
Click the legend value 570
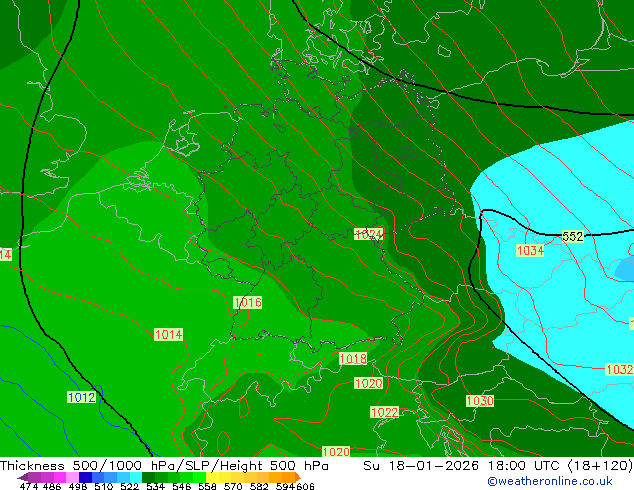click(x=234, y=486)
